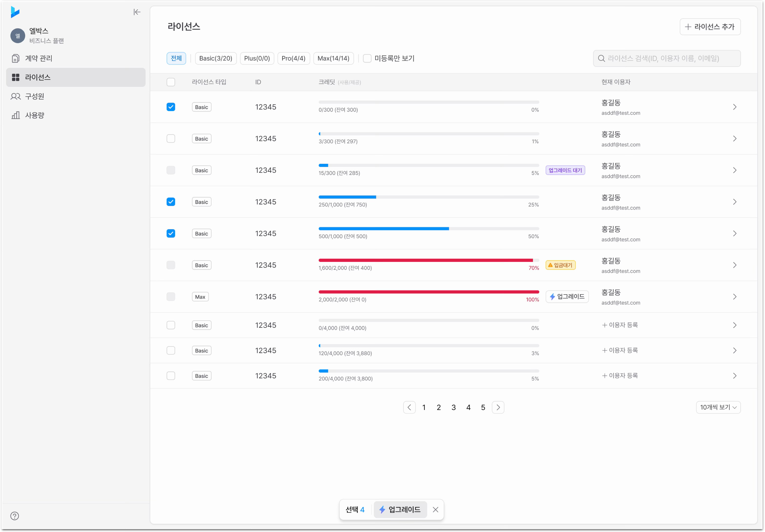765x532 pixels.
Task: Go to previous page arrow in pagination
Action: point(409,407)
